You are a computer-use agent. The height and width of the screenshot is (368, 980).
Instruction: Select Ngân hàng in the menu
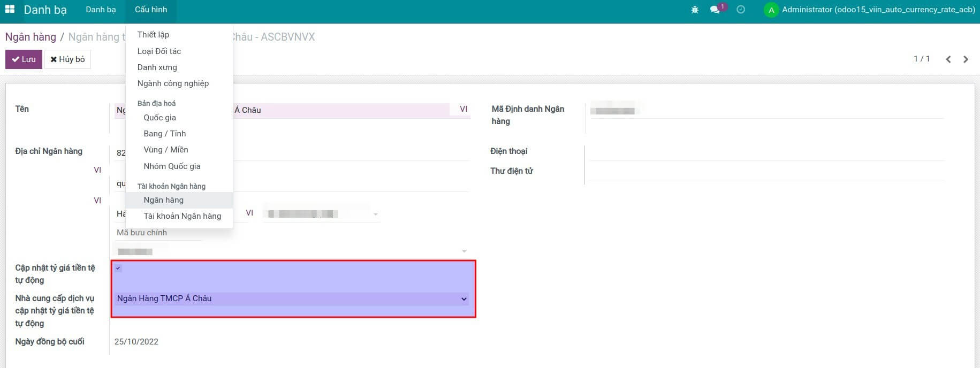[x=163, y=200]
